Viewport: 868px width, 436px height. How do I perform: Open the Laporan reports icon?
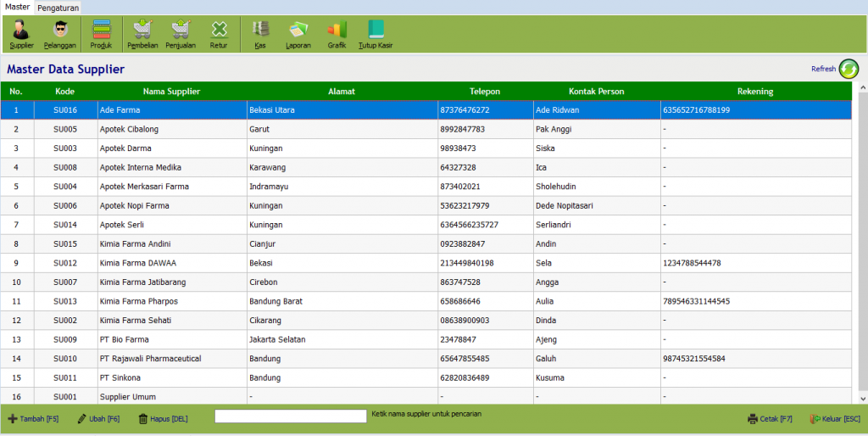[298, 32]
